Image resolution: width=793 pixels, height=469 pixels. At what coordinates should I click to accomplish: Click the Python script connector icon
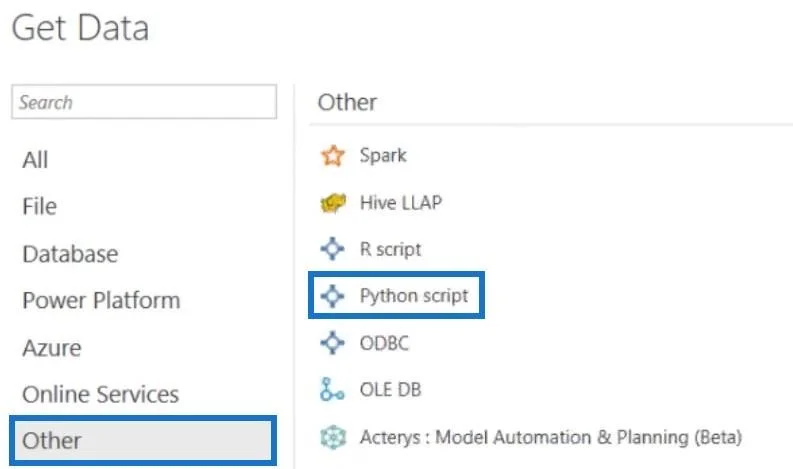point(332,296)
